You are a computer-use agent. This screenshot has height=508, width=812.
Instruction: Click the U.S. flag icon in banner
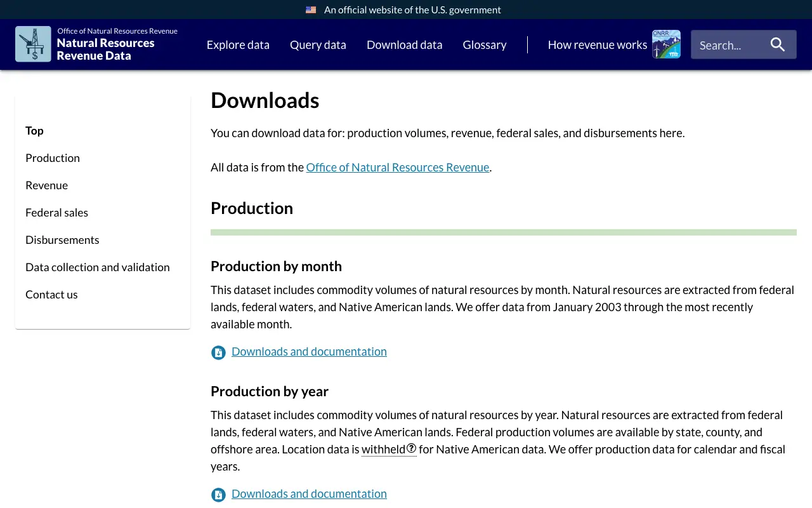click(x=311, y=10)
